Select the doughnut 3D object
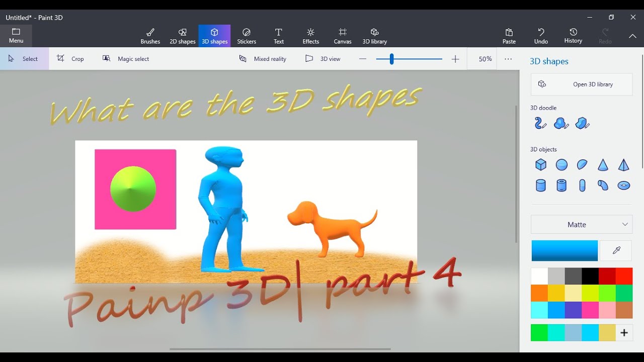Viewport: 644px width, 362px height. click(623, 186)
